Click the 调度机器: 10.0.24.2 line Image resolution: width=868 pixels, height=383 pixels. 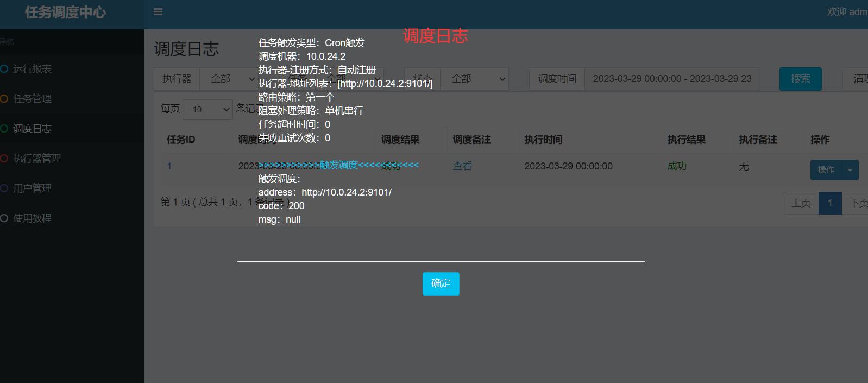click(x=302, y=56)
